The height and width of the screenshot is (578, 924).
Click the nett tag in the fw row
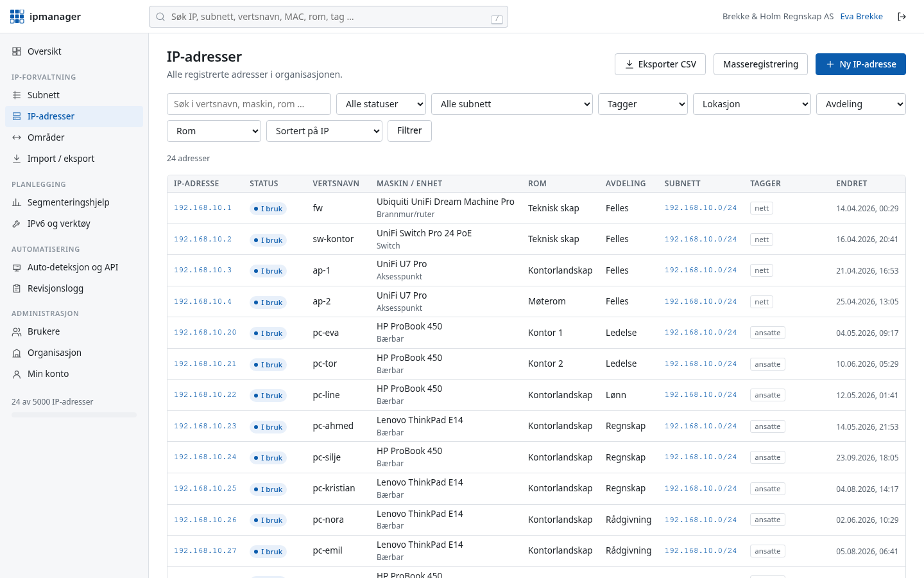coord(762,208)
